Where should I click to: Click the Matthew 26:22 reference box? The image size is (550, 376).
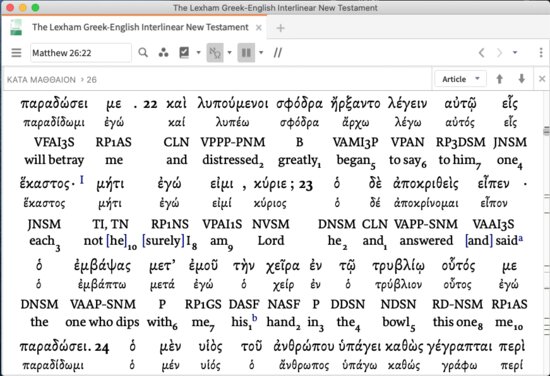pos(81,53)
